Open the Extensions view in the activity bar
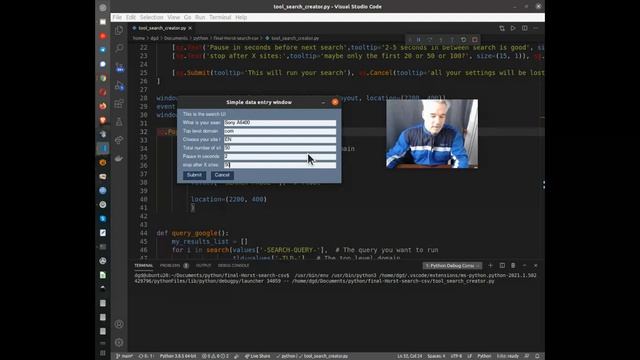 pos(119,104)
